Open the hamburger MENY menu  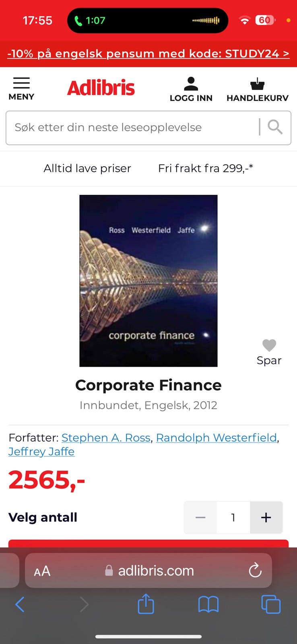21,88
